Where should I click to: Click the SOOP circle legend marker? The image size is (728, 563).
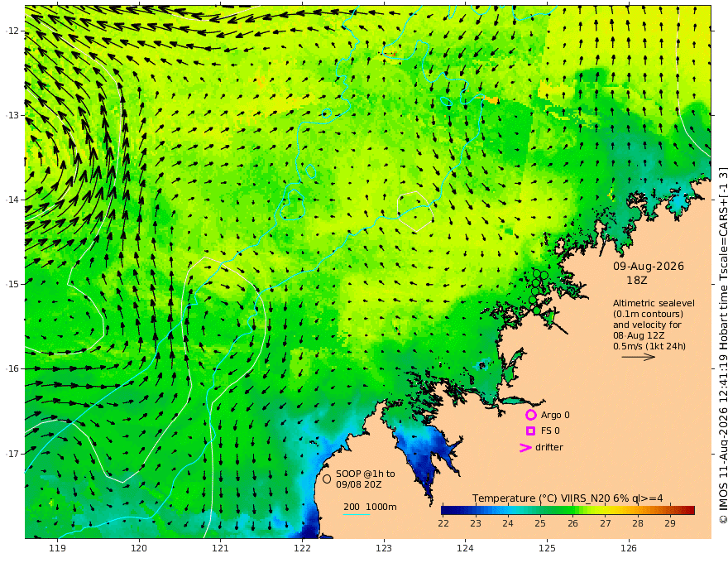tap(327, 479)
